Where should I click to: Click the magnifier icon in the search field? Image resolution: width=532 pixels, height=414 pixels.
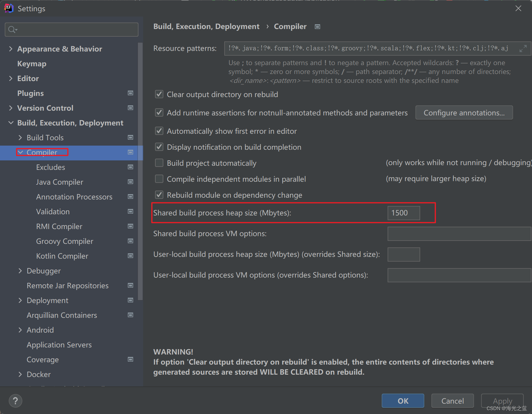(12, 30)
